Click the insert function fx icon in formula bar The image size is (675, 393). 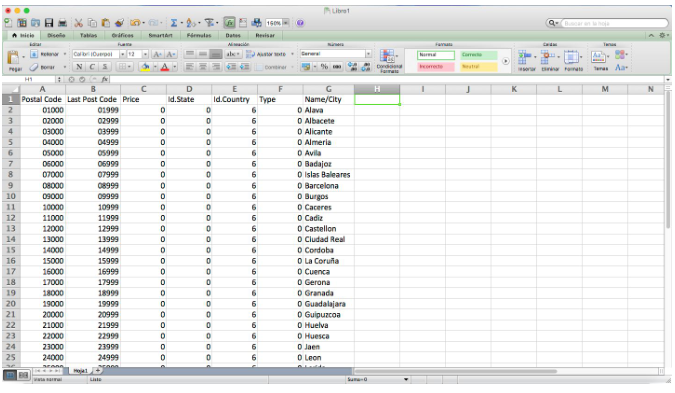click(x=105, y=80)
